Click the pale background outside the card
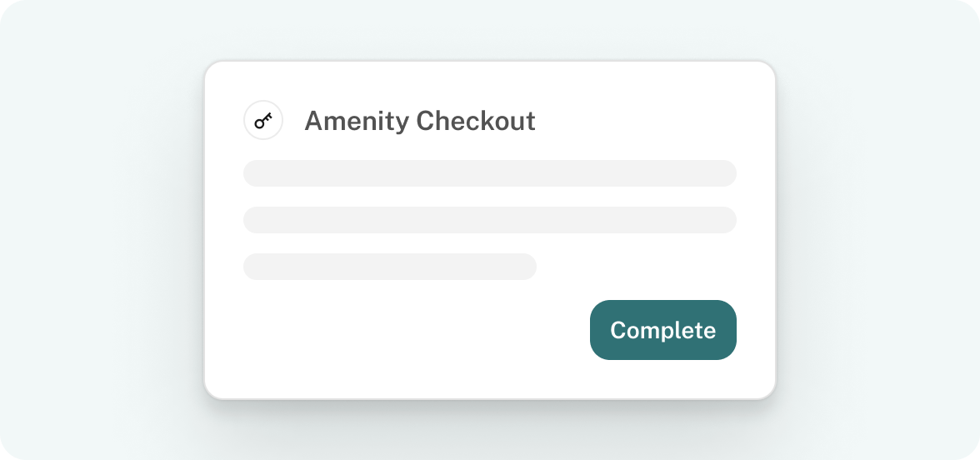Screen dimensions: 980x460 point(100,230)
